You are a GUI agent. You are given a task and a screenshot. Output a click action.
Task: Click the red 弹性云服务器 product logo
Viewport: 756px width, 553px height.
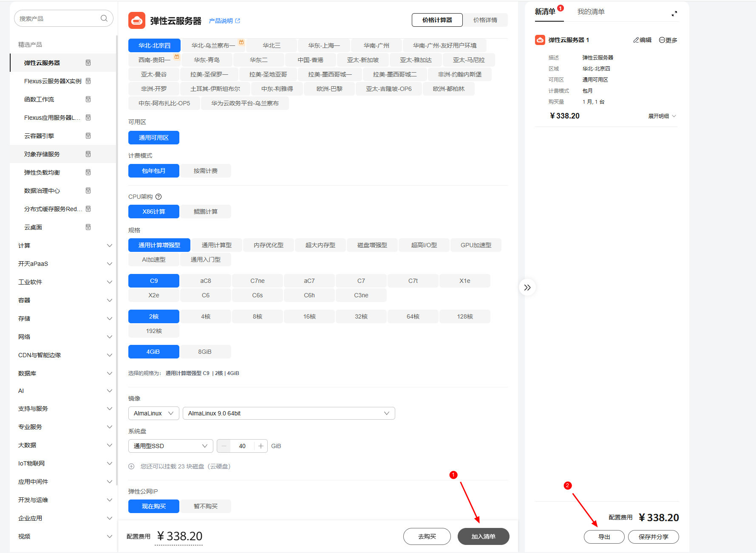137,20
